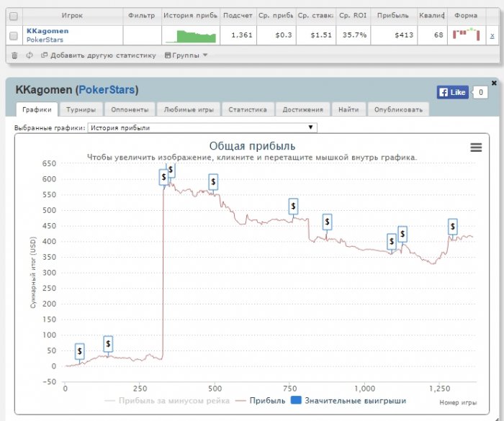Switch to the Графики tab

(x=37, y=109)
